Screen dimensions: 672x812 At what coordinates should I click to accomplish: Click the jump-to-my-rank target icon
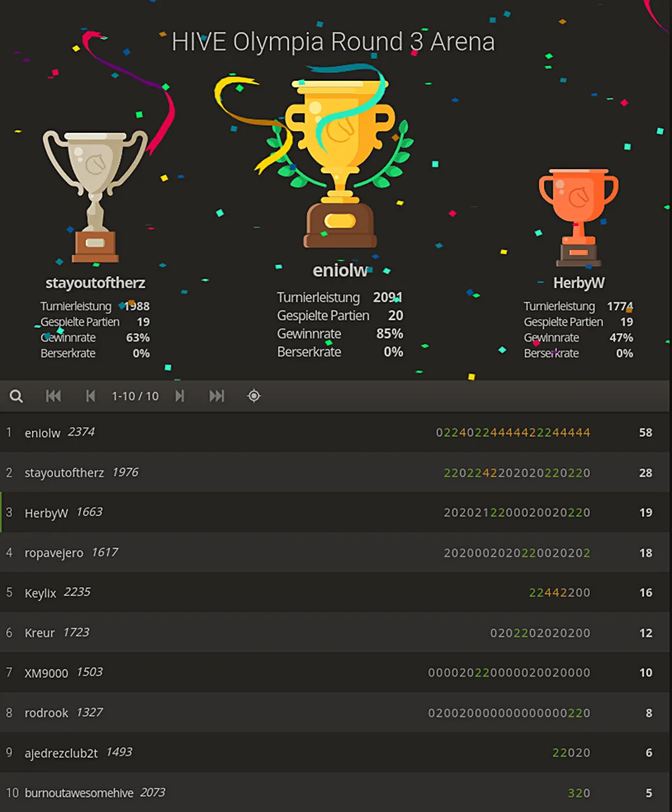[x=254, y=396]
